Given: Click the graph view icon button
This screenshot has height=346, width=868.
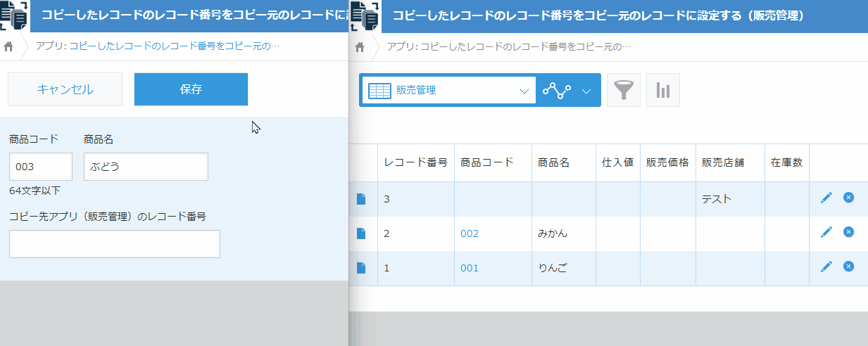Looking at the screenshot, I should click(557, 90).
